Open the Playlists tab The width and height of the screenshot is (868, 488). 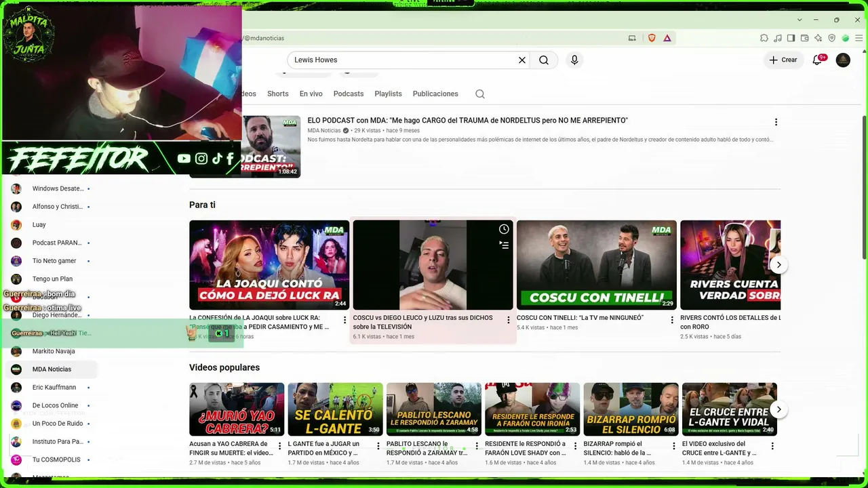coord(388,94)
